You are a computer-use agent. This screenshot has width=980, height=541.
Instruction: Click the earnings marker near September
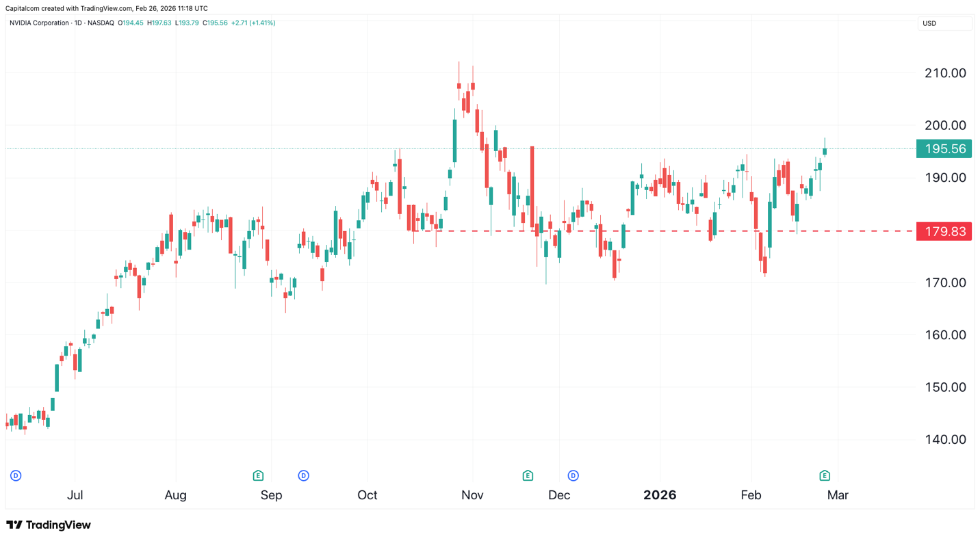[x=258, y=475]
